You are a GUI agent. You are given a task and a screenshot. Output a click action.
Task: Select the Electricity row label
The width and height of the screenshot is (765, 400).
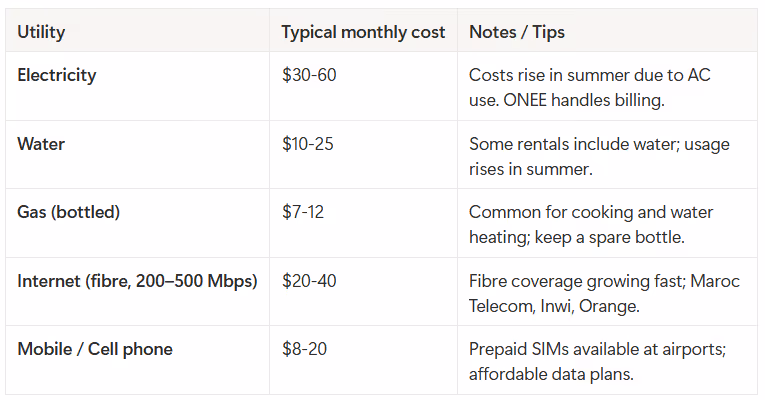pos(57,75)
